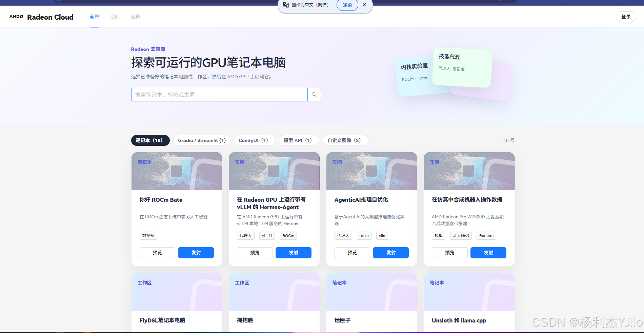Click the 18 号 result count
The height and width of the screenshot is (333, 644).
click(509, 140)
